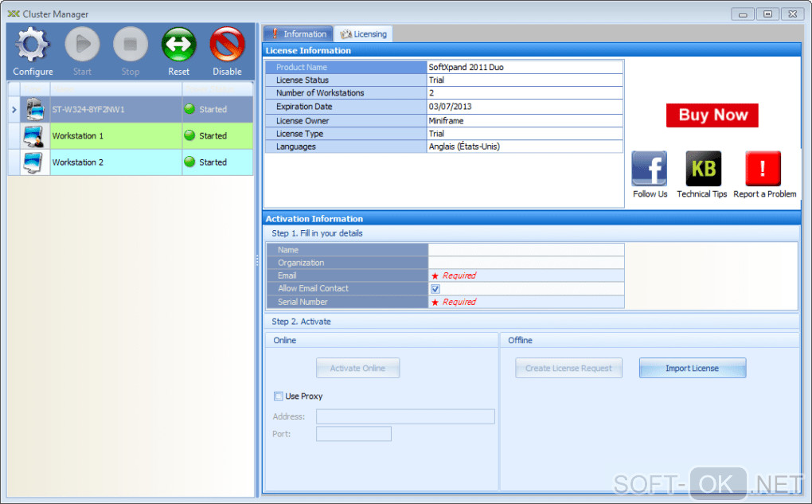Click the Name input field

526,250
